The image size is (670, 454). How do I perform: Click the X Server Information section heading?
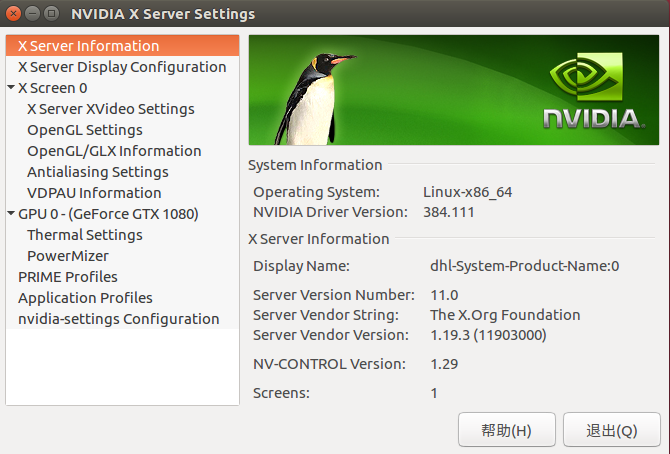click(319, 239)
